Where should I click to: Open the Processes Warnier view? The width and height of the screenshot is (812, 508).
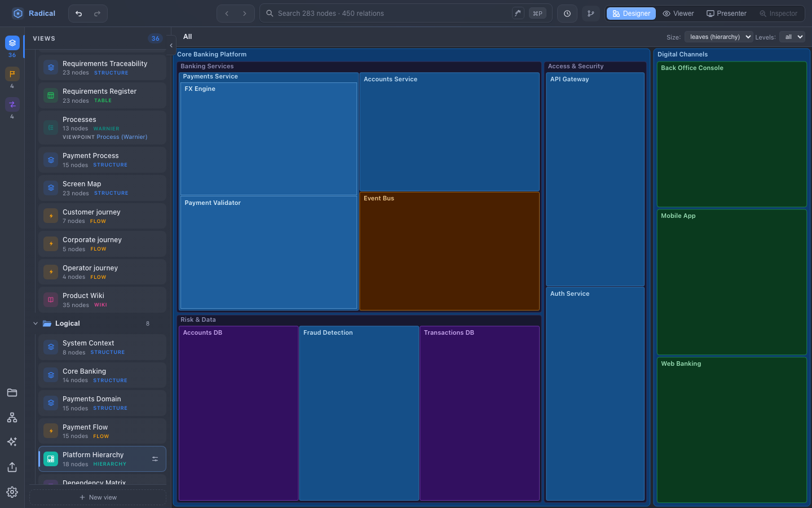(102, 128)
